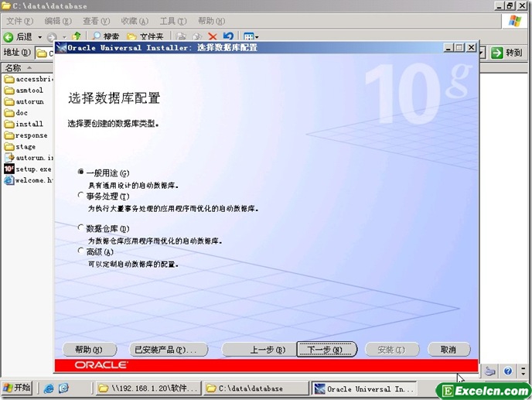Image resolution: width=532 pixels, height=400 pixels.
Task: Open the 文件 (F) menu in Explorer
Action: tap(19, 21)
